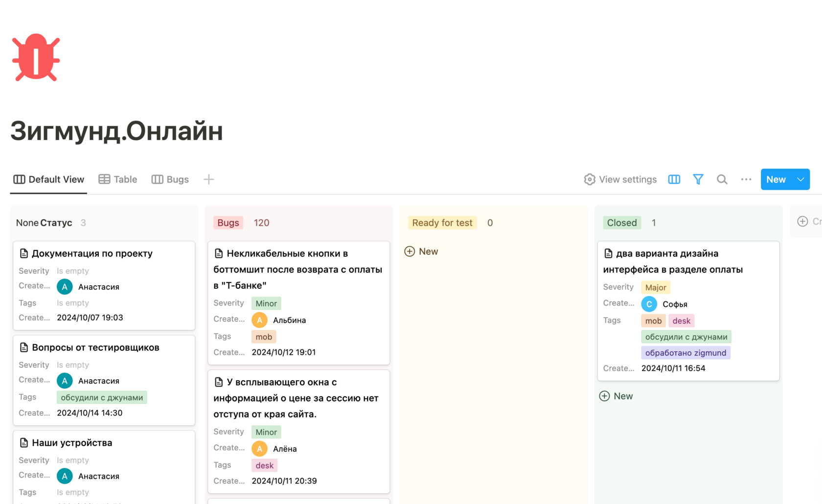Click page icon on Вопросы от тестировщиков card
822x504 pixels.
coord(23,347)
